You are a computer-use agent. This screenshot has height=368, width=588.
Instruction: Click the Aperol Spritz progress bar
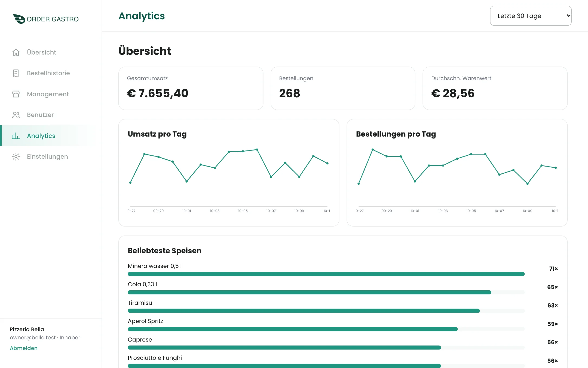coord(326,329)
